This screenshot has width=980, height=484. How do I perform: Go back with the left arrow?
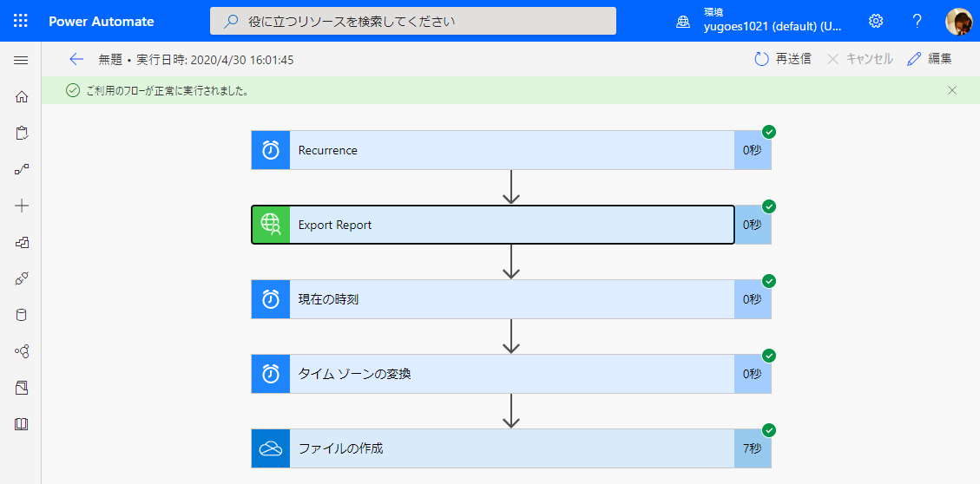[76, 59]
